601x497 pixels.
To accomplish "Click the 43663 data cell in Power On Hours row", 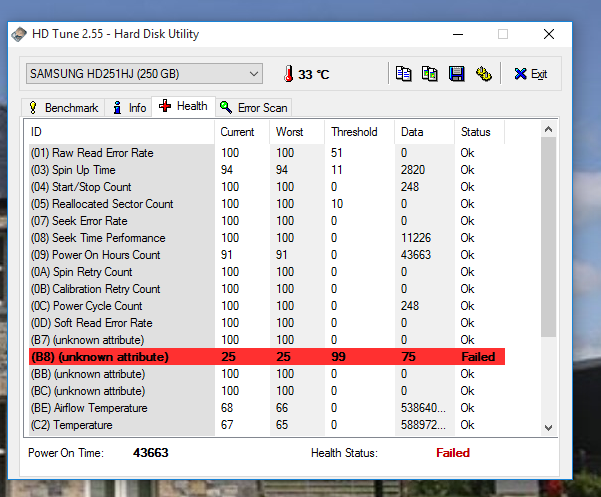I will pyautogui.click(x=416, y=255).
